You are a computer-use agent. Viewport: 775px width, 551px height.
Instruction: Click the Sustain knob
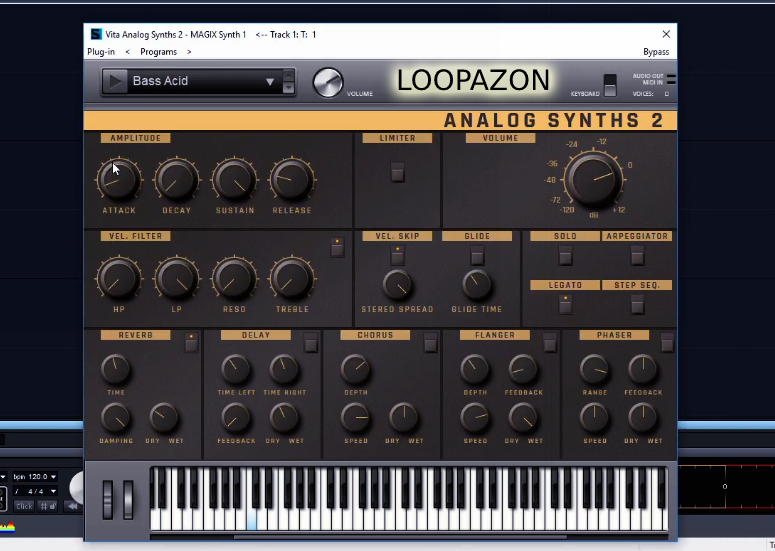pyautogui.click(x=234, y=179)
